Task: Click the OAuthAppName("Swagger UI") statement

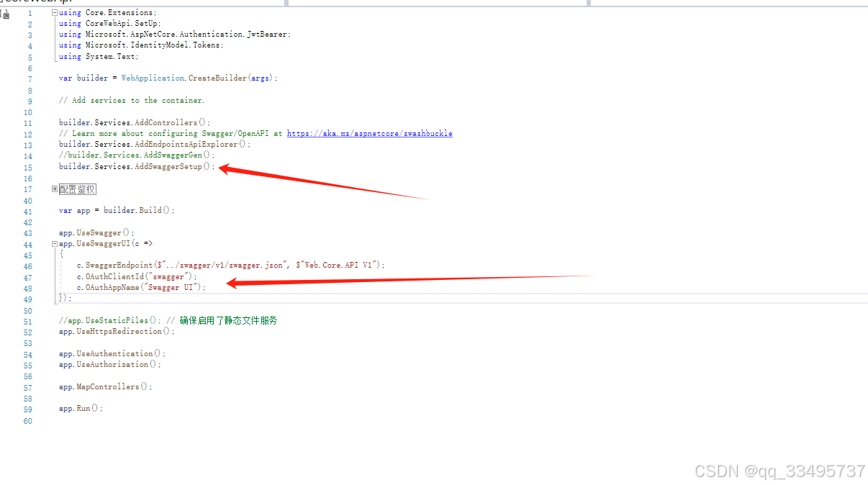Action: 140,287
